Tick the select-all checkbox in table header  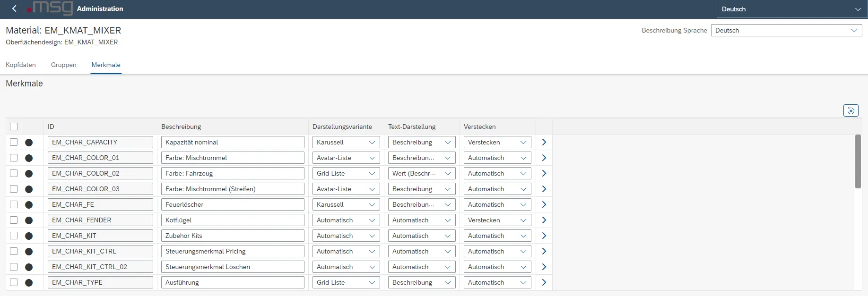pos(14,127)
